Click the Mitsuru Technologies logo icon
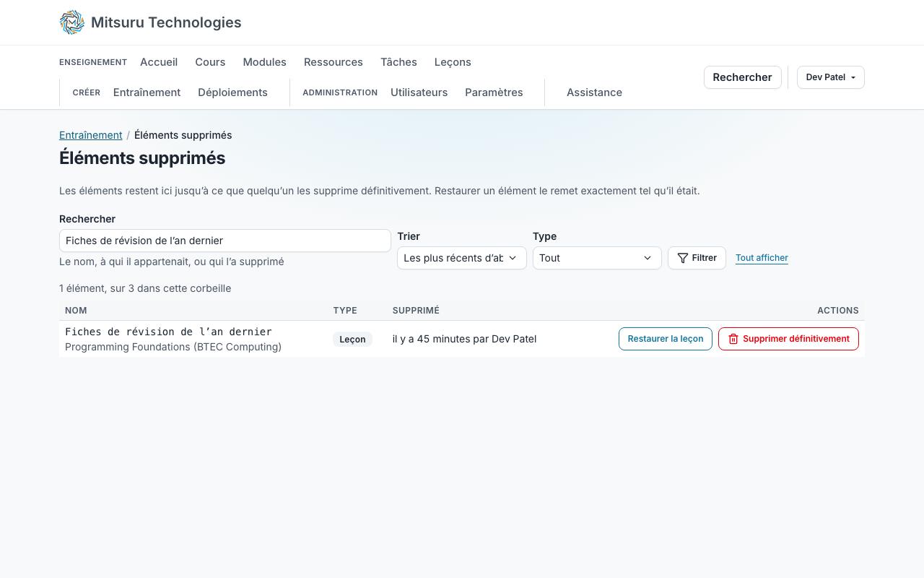924x578 pixels. click(72, 22)
